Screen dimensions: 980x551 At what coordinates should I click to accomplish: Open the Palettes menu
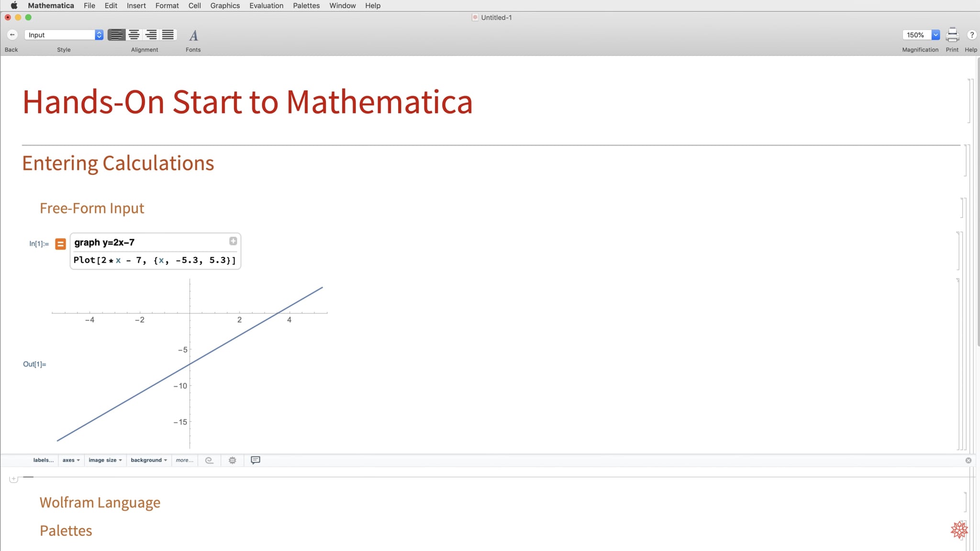pyautogui.click(x=306, y=5)
